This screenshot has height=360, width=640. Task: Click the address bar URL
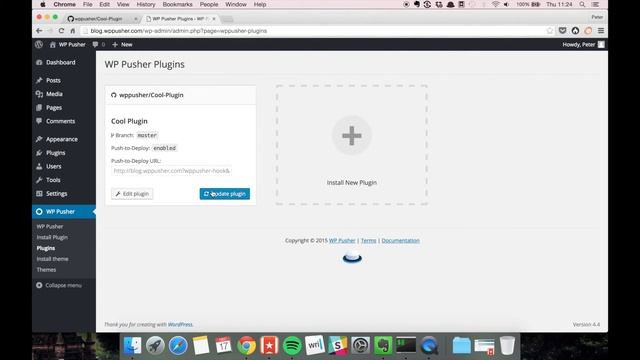click(x=179, y=31)
